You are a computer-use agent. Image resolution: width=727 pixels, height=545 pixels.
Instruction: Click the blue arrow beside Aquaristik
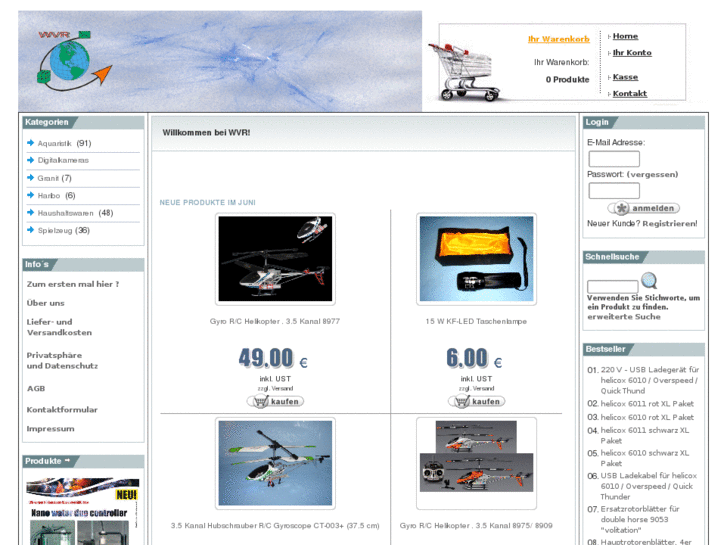coord(31,143)
